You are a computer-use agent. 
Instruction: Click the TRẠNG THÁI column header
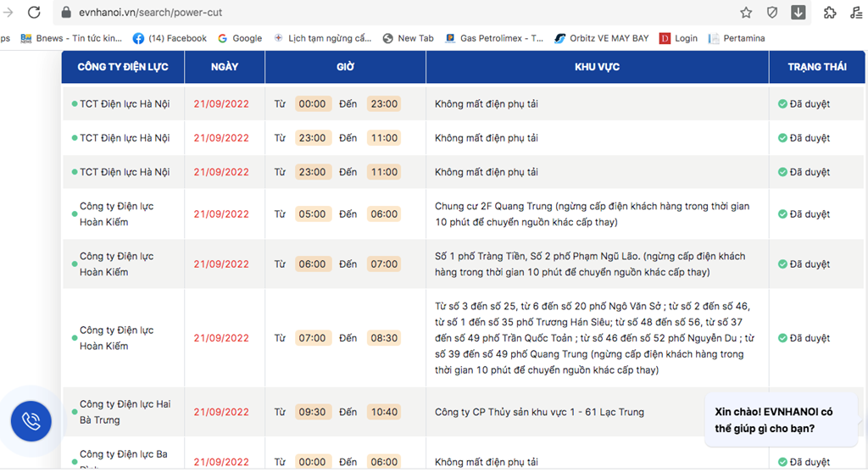tap(817, 67)
